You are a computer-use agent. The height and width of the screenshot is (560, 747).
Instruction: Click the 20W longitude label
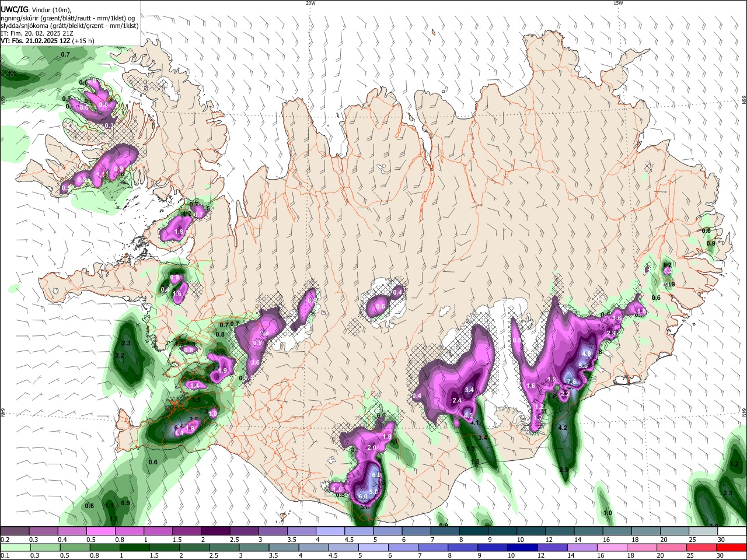(310, 3)
